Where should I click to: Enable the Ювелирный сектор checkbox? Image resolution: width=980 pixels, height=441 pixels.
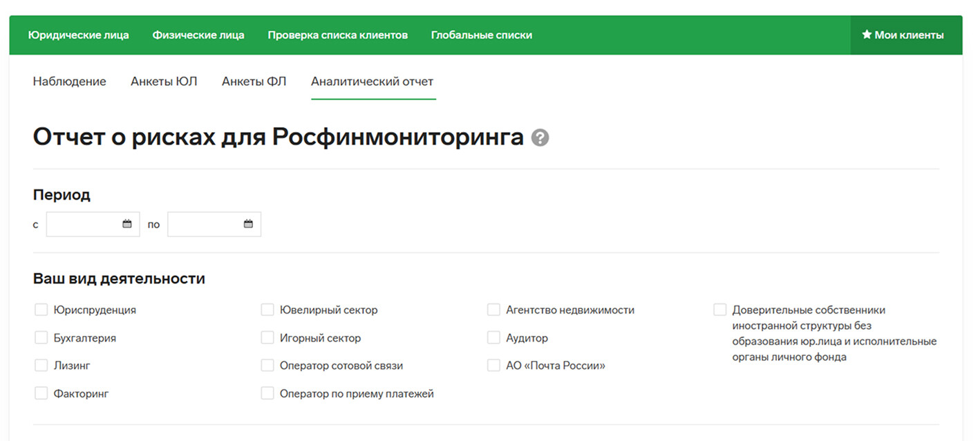pos(267,310)
